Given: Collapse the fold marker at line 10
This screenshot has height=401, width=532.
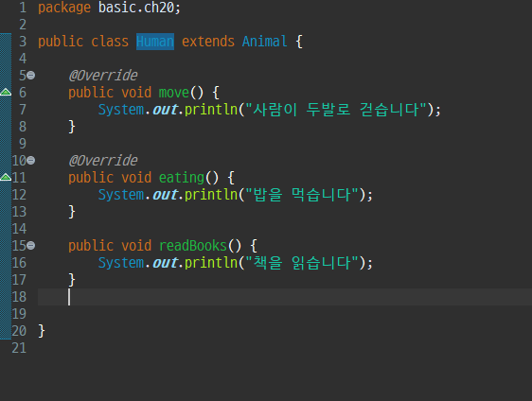Looking at the screenshot, I should coord(31,161).
